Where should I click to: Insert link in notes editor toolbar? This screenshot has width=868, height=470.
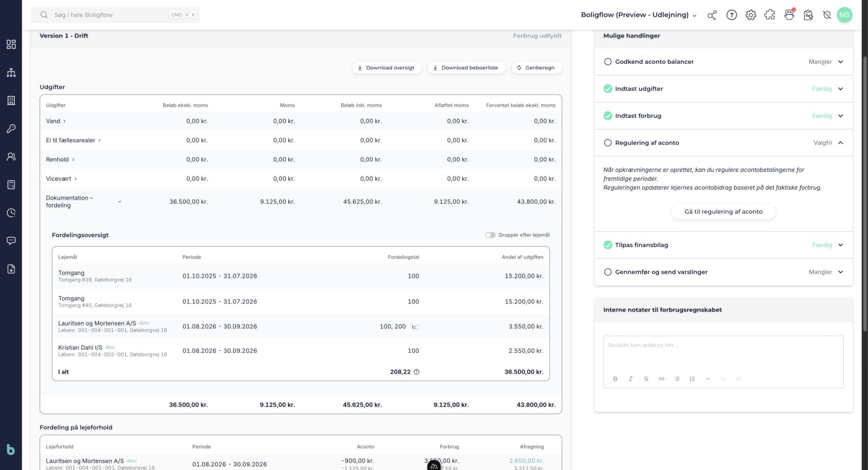(661, 379)
